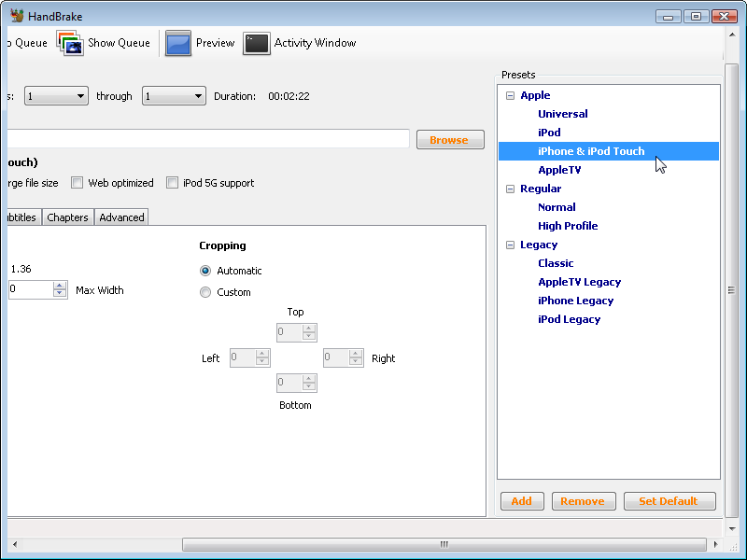
Task: Select Automatic cropping
Action: (205, 270)
